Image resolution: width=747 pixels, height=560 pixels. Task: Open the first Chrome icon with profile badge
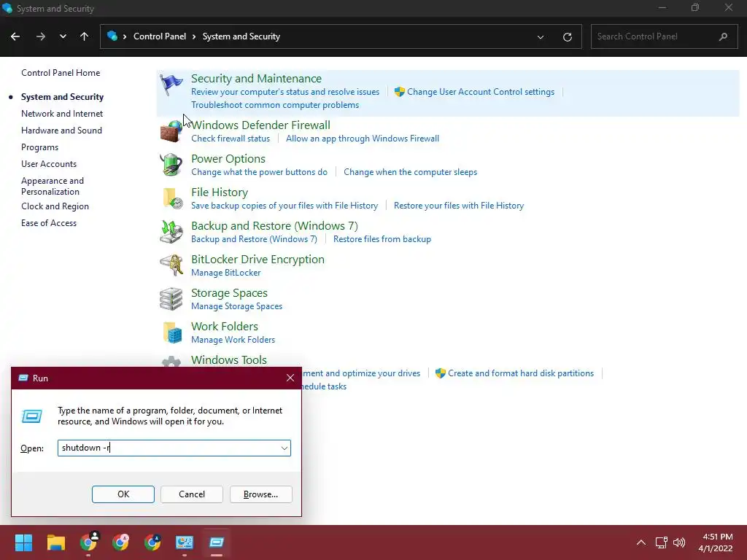[x=88, y=542]
